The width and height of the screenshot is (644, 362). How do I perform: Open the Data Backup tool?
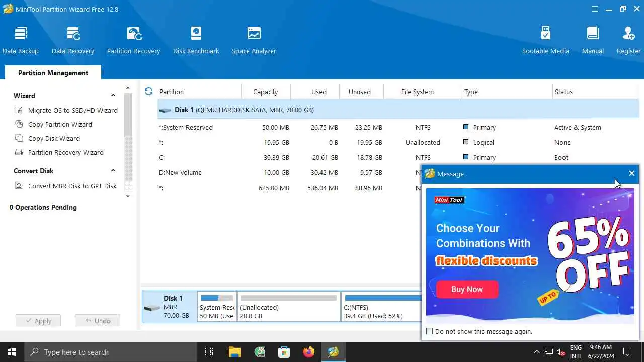click(x=21, y=40)
